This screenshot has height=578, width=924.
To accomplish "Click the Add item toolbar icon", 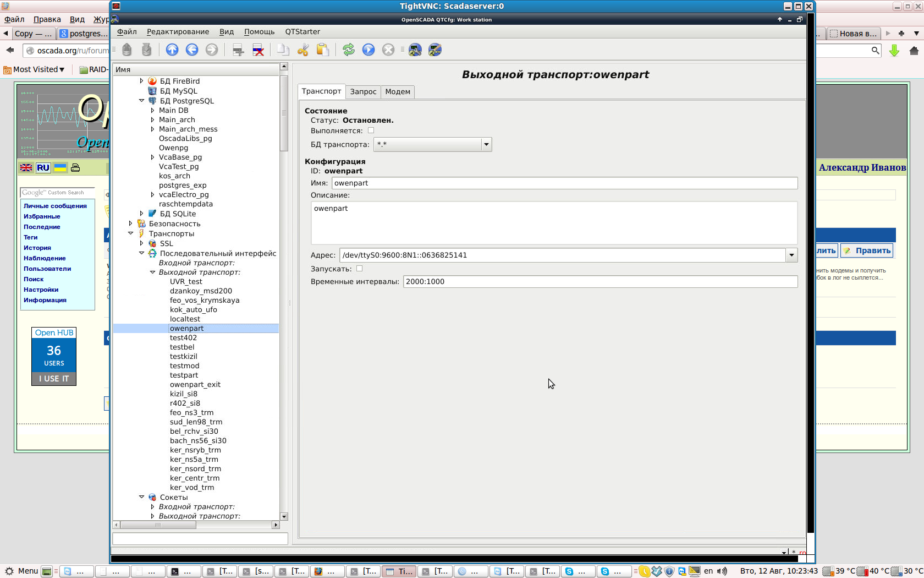I will point(238,50).
